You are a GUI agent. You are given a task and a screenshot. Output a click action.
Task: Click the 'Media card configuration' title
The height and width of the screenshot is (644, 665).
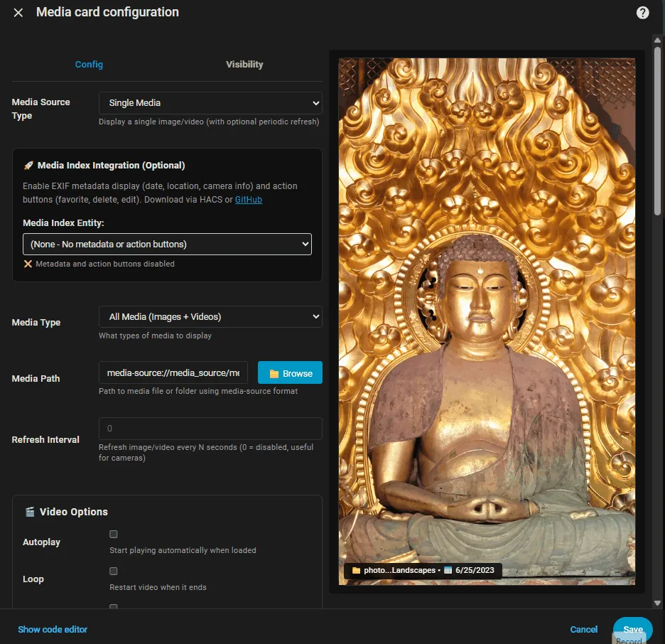pos(107,12)
